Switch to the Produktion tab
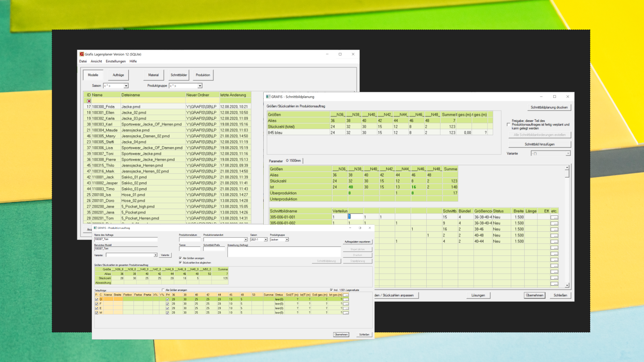This screenshot has height=362, width=644. coord(203,75)
